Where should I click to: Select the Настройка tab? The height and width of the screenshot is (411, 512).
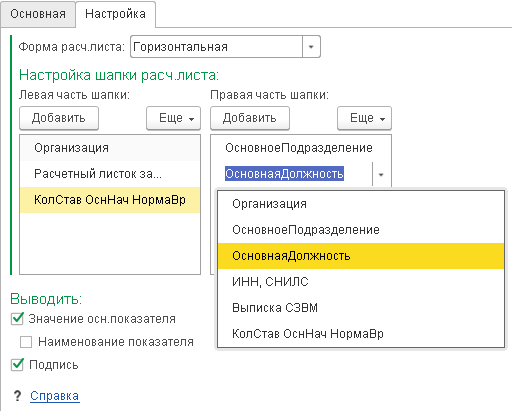[115, 14]
